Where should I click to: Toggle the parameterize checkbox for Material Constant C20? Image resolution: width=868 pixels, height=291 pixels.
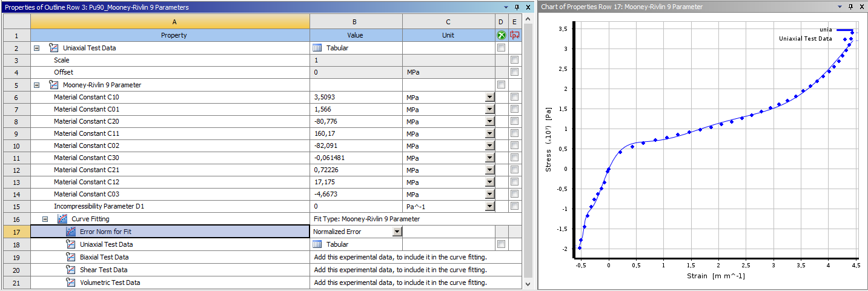point(514,121)
